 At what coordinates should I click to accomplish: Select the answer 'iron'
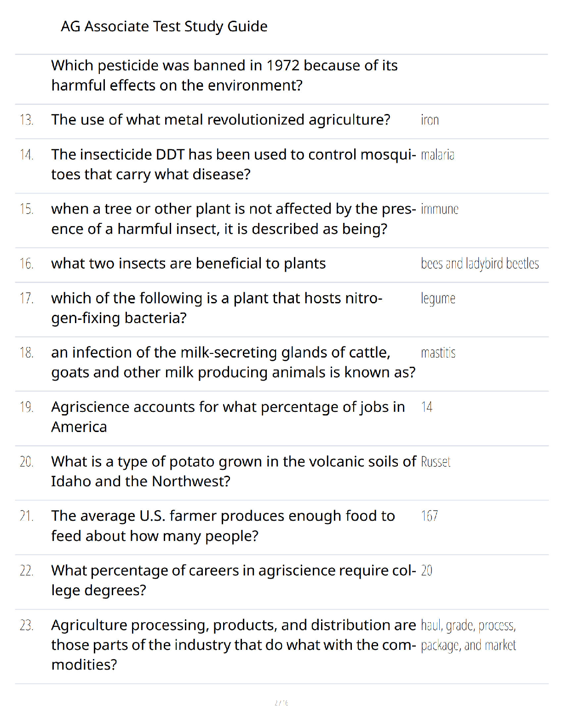[x=430, y=120]
